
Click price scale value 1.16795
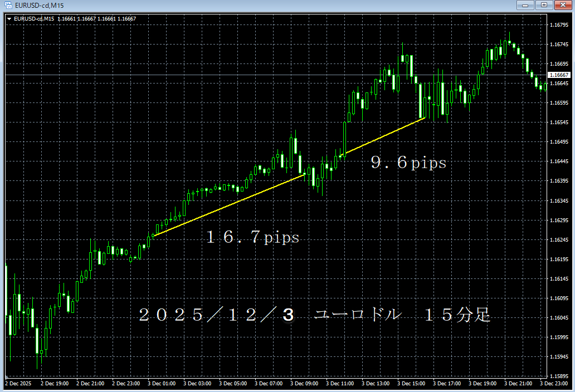[559, 25]
